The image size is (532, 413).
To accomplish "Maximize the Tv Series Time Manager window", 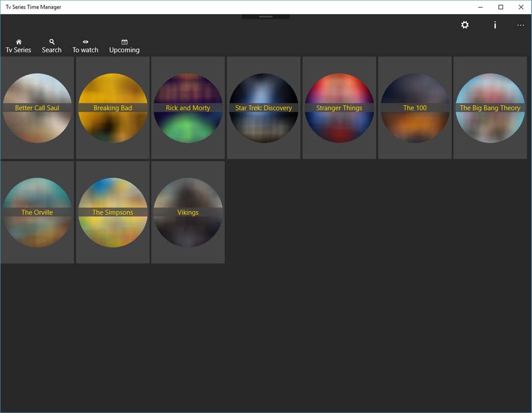I will 500,7.
